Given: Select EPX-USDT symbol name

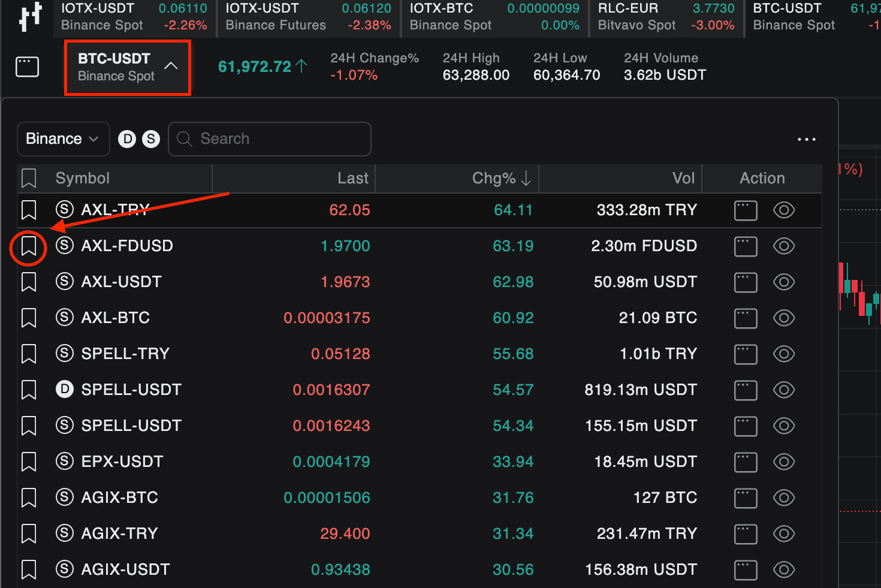Looking at the screenshot, I should point(122,462).
